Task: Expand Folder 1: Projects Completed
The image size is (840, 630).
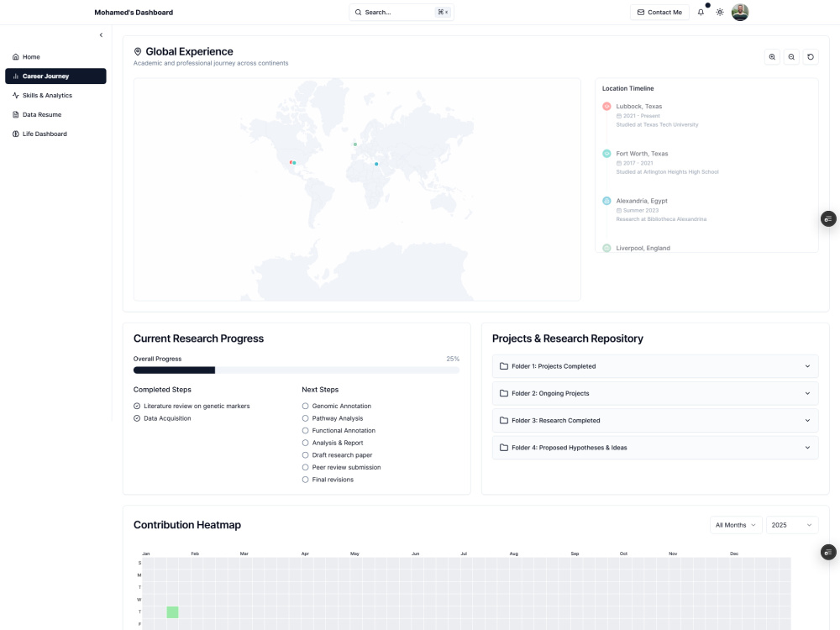Action: click(x=654, y=366)
